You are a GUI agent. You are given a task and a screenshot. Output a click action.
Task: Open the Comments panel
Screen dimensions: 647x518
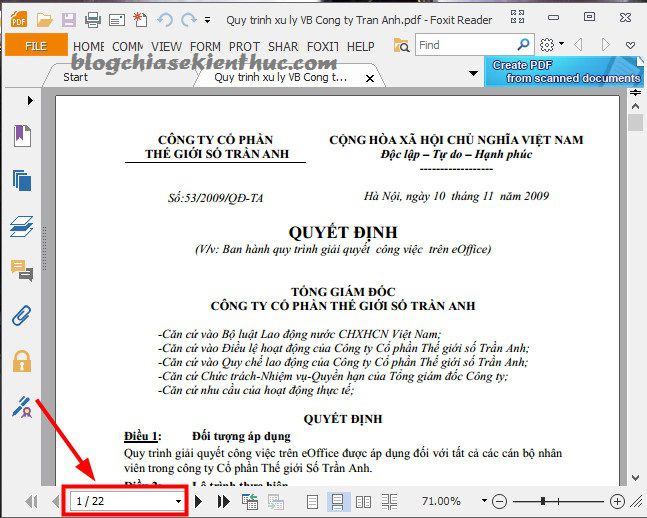tap(22, 271)
